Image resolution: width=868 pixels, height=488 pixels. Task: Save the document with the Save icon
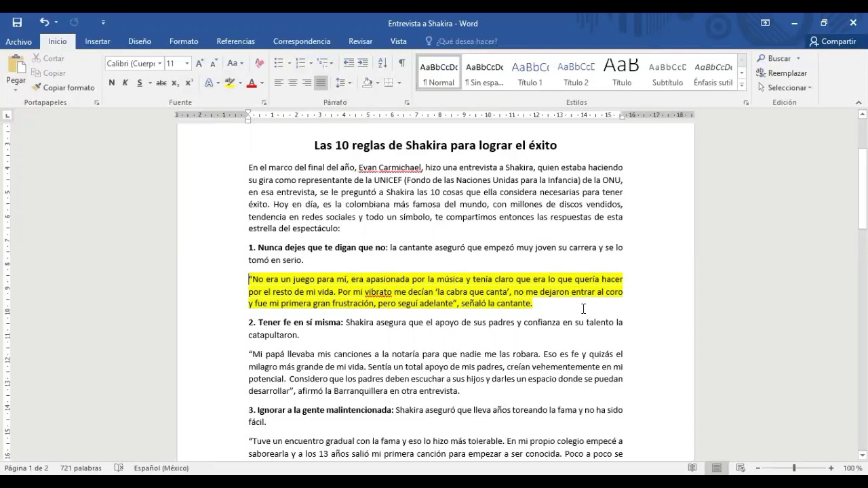17,22
